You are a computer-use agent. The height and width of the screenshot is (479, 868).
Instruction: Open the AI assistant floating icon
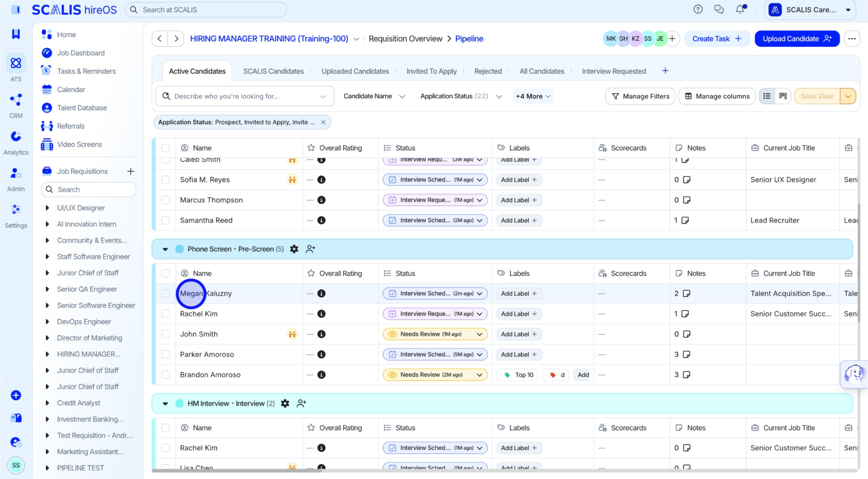coord(854,374)
